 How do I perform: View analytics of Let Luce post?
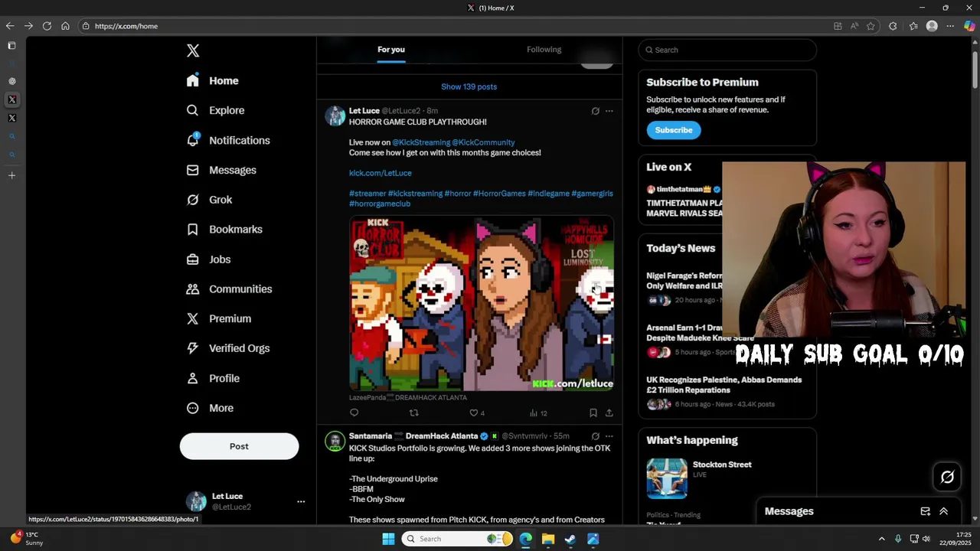point(538,413)
